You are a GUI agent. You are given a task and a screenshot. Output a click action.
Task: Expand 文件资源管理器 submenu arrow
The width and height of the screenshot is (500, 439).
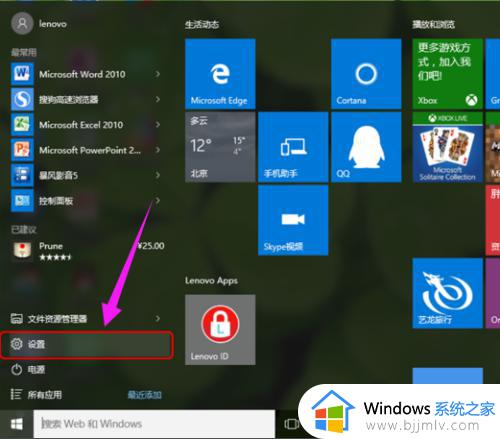pyautogui.click(x=158, y=319)
